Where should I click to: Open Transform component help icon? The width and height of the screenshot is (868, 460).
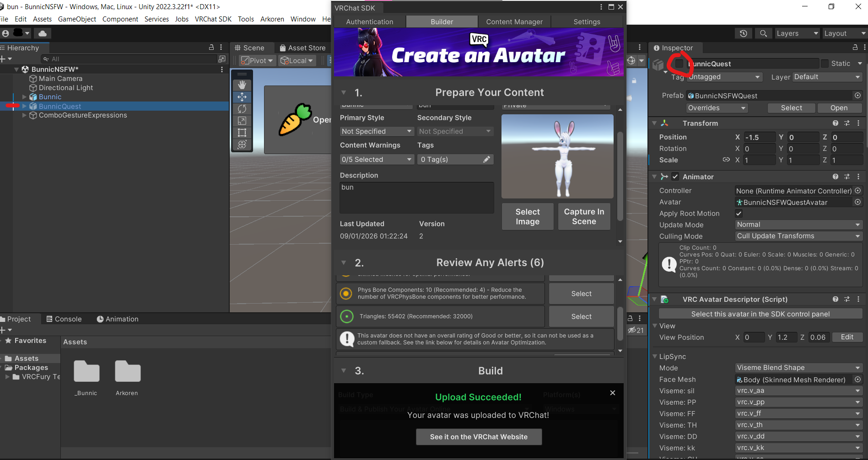click(x=836, y=123)
